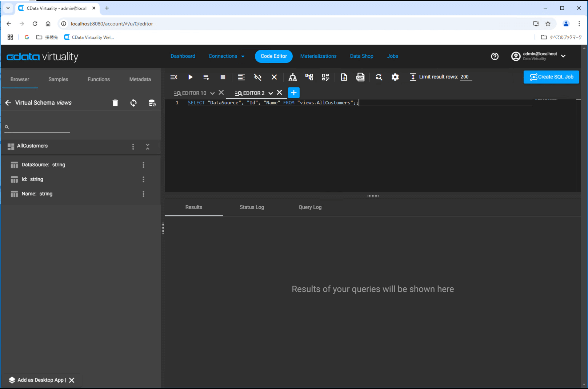Click the database settings icon beside refresh
The height and width of the screenshot is (389, 588).
(x=152, y=103)
